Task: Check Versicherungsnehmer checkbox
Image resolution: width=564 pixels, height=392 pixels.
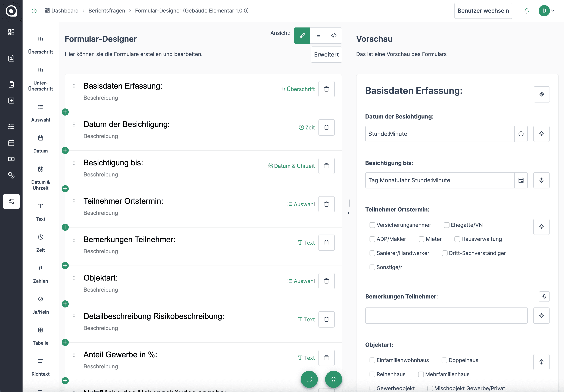Action: [x=372, y=225]
